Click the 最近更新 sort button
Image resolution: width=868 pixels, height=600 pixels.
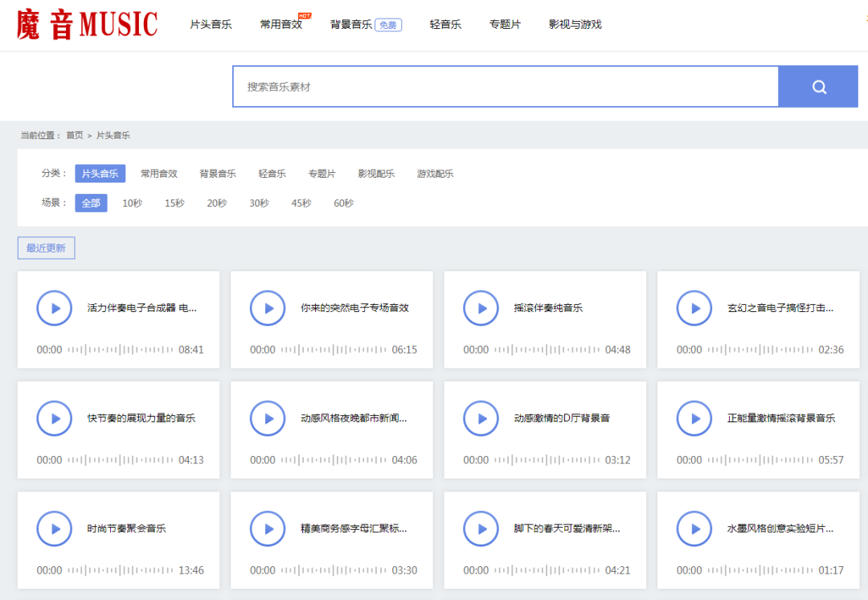point(46,248)
